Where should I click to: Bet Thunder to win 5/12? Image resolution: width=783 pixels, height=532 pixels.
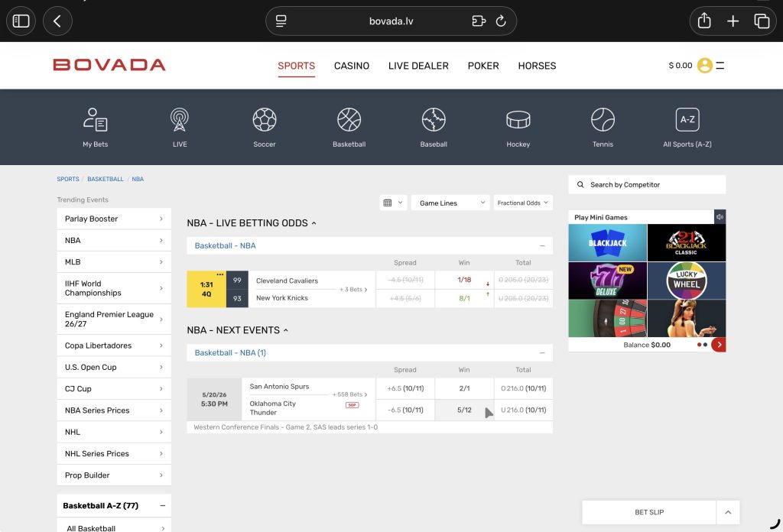click(x=464, y=410)
